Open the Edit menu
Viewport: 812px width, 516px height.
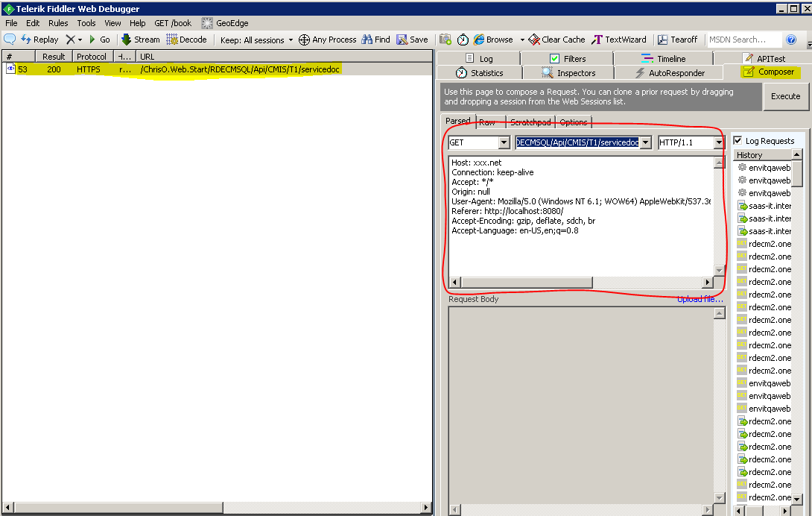tap(33, 23)
